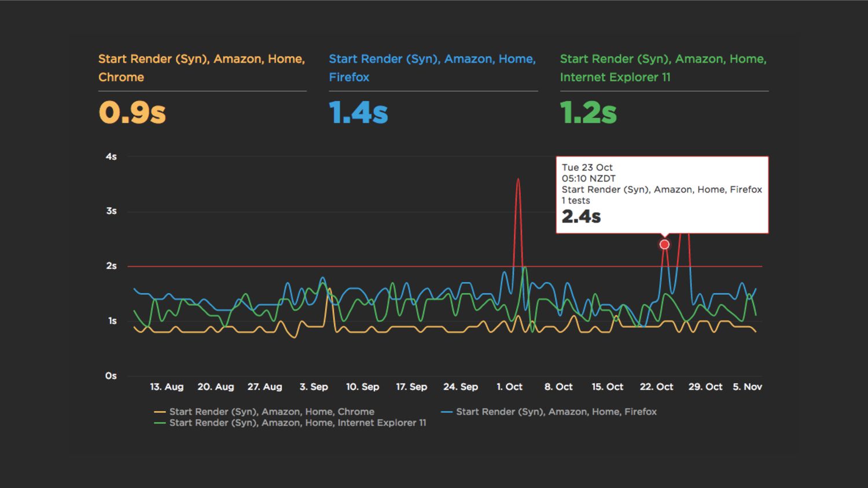This screenshot has height=488, width=868.
Task: Toggle the Chrome series in the legend
Action: (x=271, y=412)
